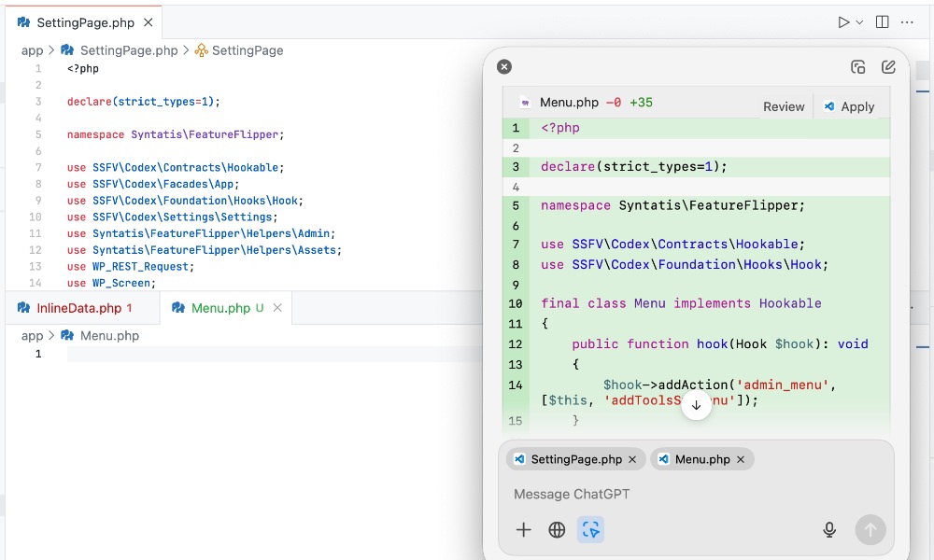Click line number 10 in SettingPage.php gutter
The image size is (934, 560).
35,217
